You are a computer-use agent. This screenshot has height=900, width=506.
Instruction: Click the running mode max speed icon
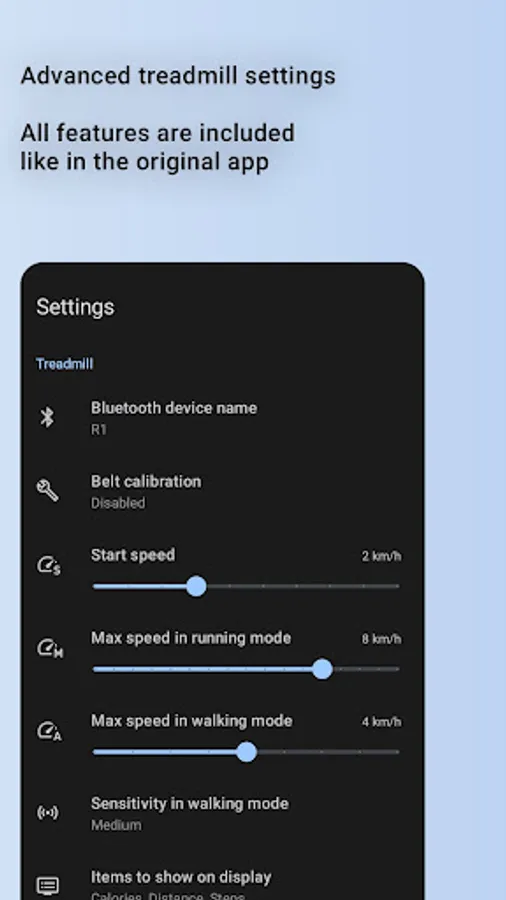click(50, 649)
